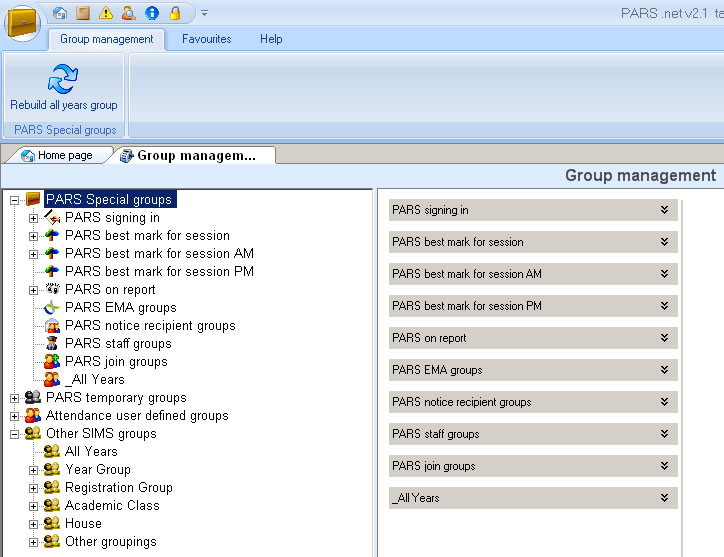Click the brown book icon in quick access toolbar
This screenshot has width=724, height=557.
tap(83, 13)
